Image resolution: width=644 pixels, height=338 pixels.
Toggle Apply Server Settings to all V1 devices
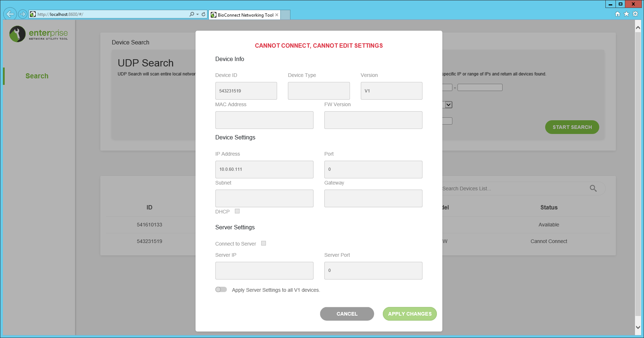(221, 289)
